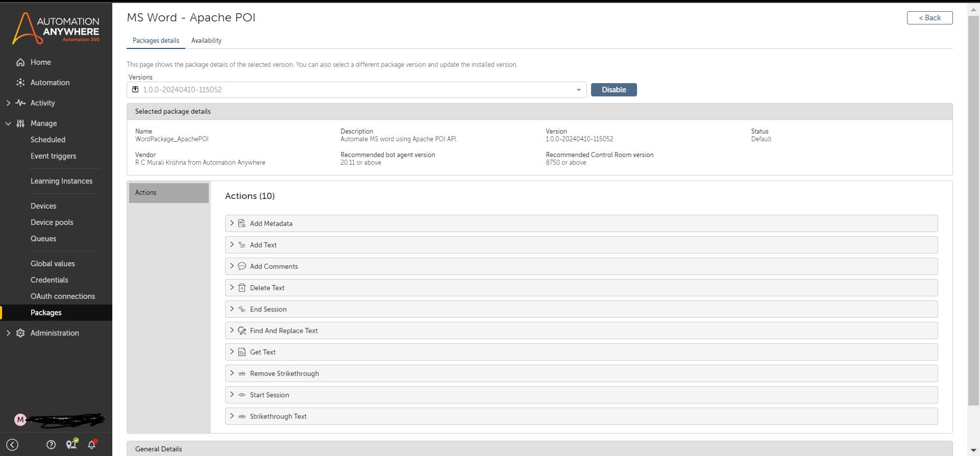This screenshot has height=456, width=980.
Task: Click the user avatar M icon
Action: (20, 420)
